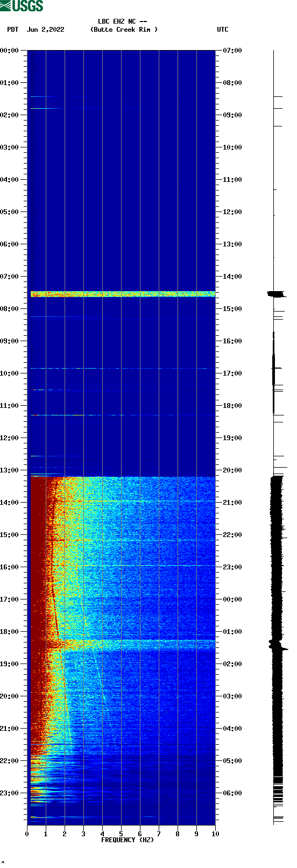Click the 5 Hz frequency tick label
The width and height of the screenshot is (297, 868).
(121, 834)
